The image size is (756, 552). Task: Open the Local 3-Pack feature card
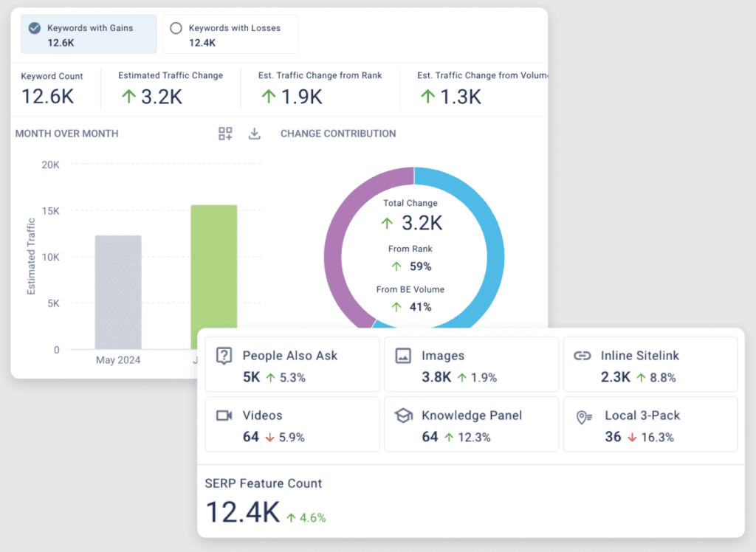pos(650,424)
